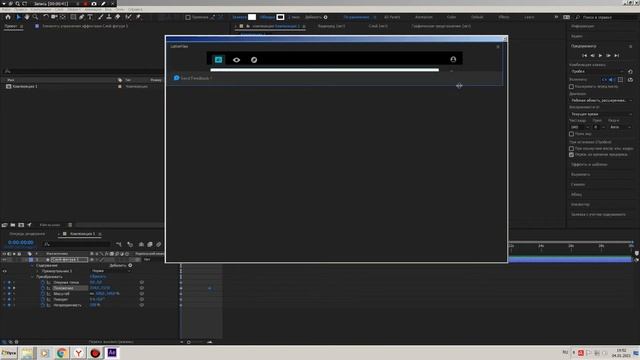Image resolution: width=640 pixels, height=360 pixels.
Task: Select the Rotation tool
Action: click(46, 17)
